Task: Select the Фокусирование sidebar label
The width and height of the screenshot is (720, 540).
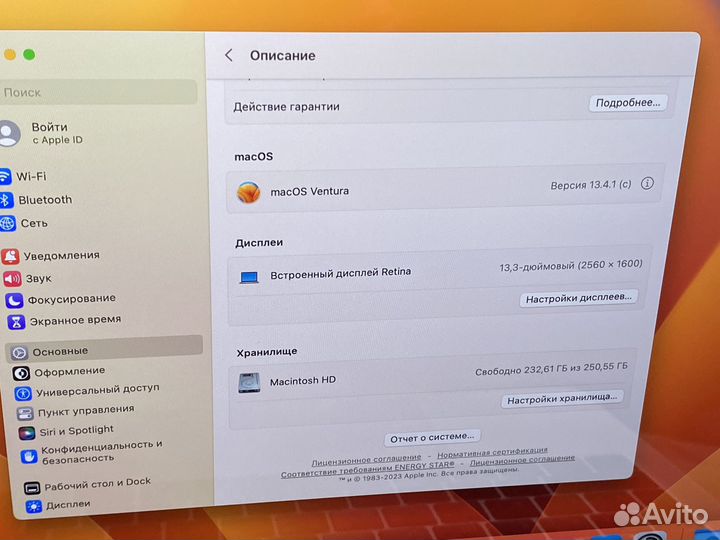Action: [72, 299]
